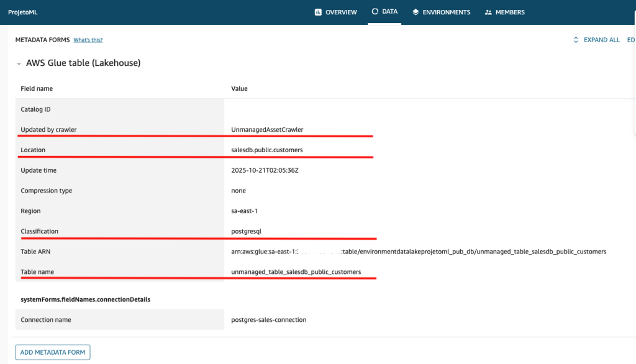This screenshot has height=364, width=636.
Task: Click the Expand All arrows icon
Action: pyautogui.click(x=576, y=40)
